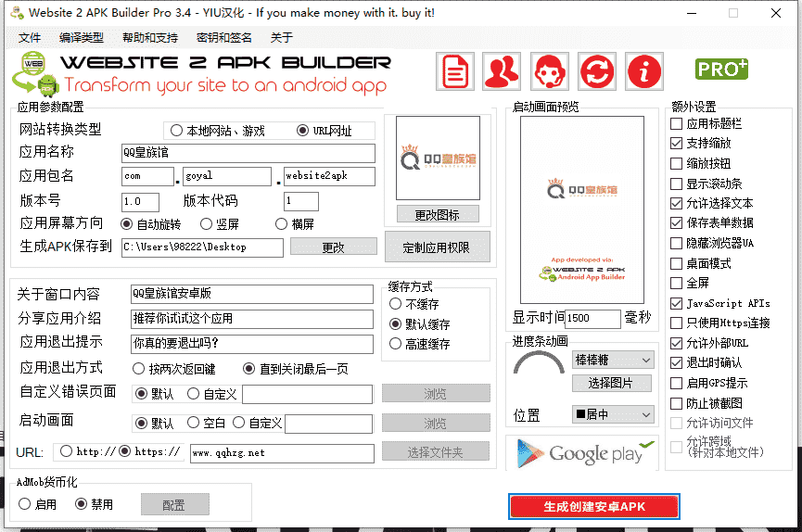
Task: Toggle JavaScript APIs checkbox
Action: point(676,303)
